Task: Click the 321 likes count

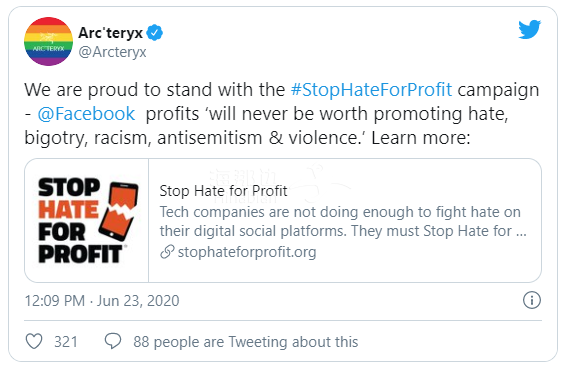Action: coord(66,342)
